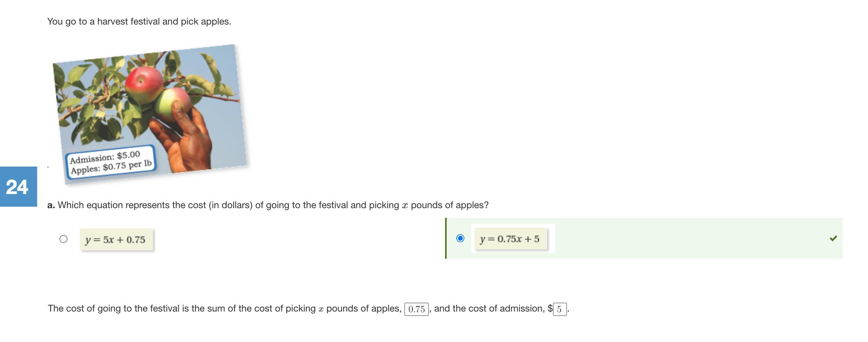Click the 'You go to a harvest festival' text
The width and height of the screenshot is (868, 342).
pyautogui.click(x=139, y=22)
